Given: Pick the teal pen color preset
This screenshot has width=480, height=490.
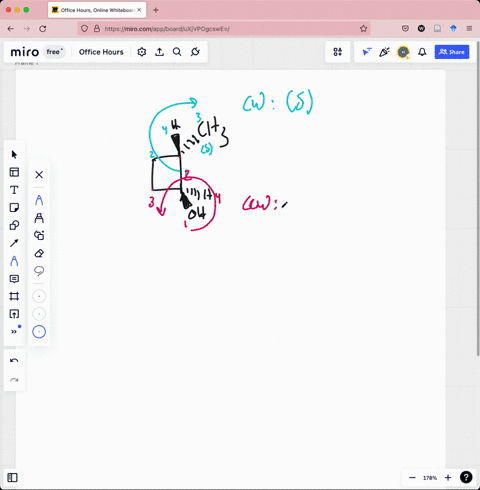Looking at the screenshot, I should 39,314.
